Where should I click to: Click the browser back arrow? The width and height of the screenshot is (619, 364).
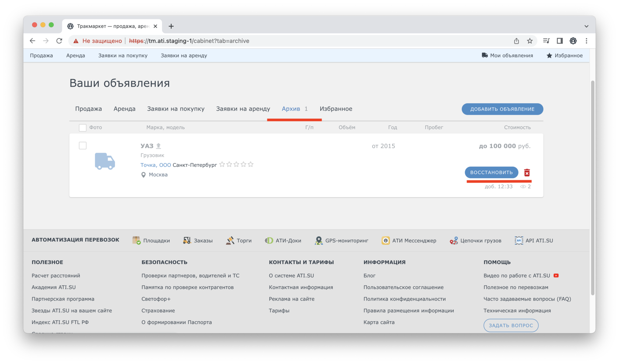pyautogui.click(x=32, y=41)
